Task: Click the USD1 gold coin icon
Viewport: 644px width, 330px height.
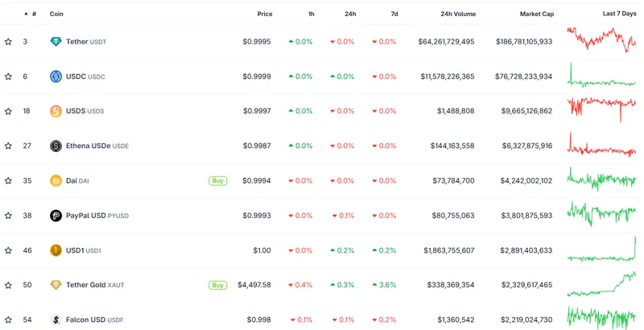Action: coord(56,250)
